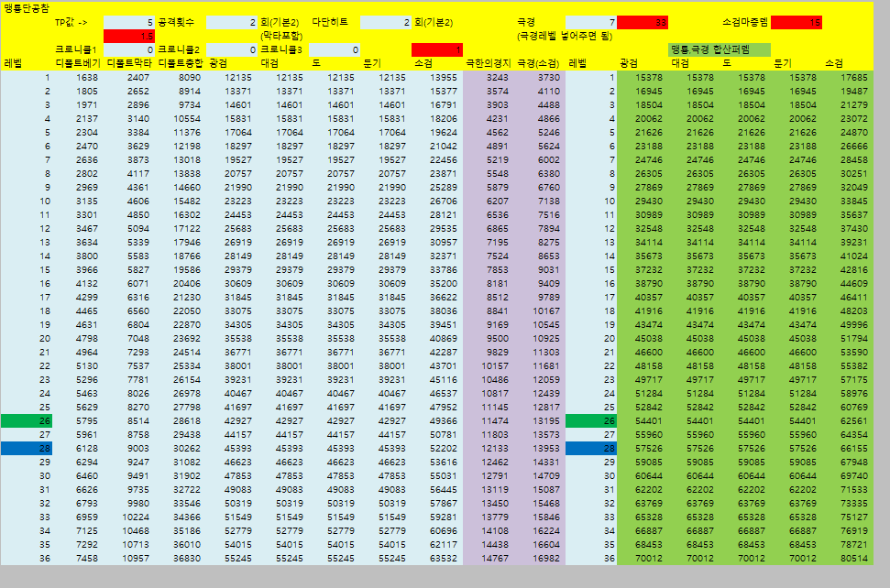This screenshot has width=890, height=588.
Task: Select the red 1.5 cell below TP값
Action: [129, 36]
